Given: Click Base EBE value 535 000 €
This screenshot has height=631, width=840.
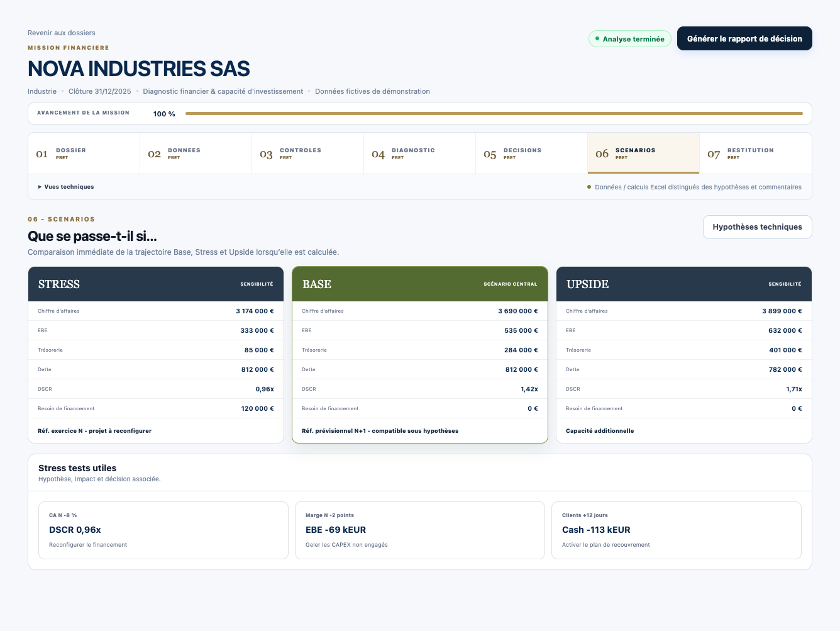Looking at the screenshot, I should 521,330.
